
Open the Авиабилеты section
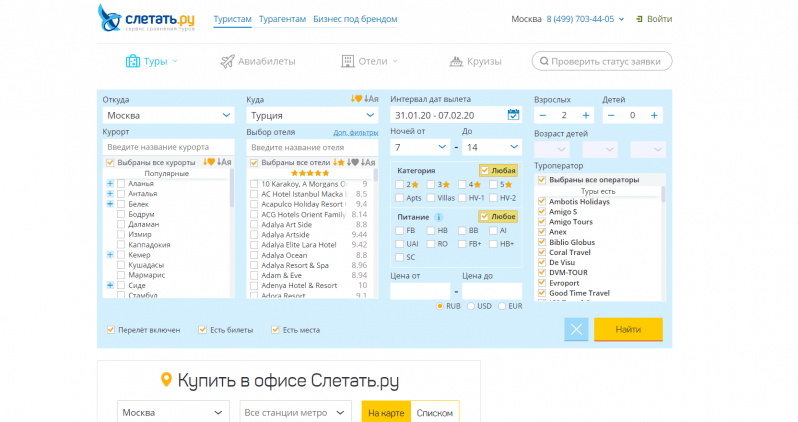pyautogui.click(x=258, y=61)
